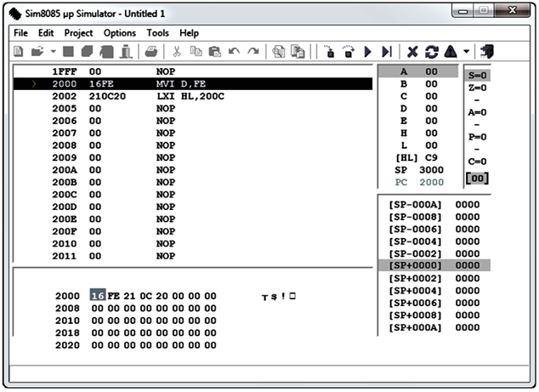Click the Step Into icon
This screenshot has height=392, width=539.
(x=329, y=52)
